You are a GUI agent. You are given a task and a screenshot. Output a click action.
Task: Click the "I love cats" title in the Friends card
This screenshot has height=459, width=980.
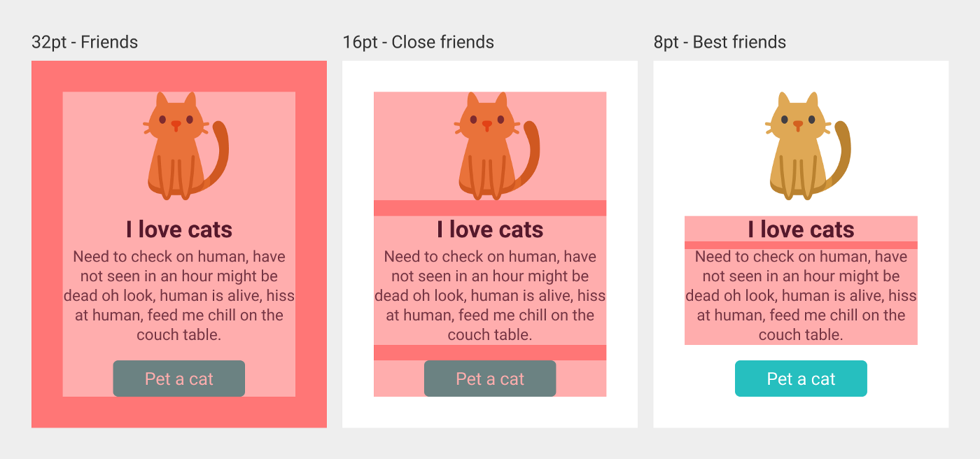179,229
